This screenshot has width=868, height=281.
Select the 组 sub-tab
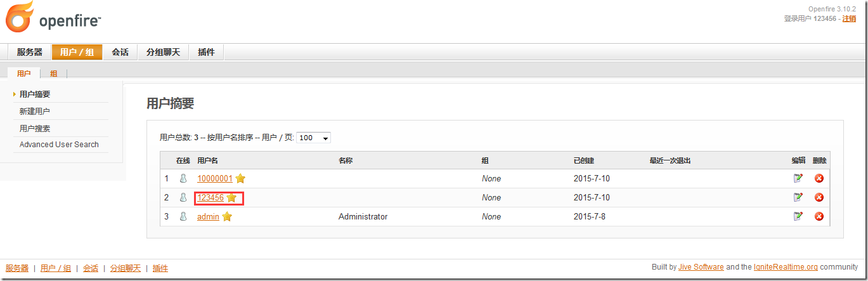[x=54, y=74]
